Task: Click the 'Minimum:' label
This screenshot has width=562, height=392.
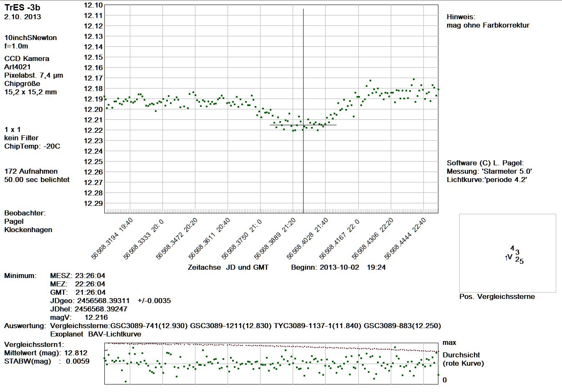Action: coord(20,276)
